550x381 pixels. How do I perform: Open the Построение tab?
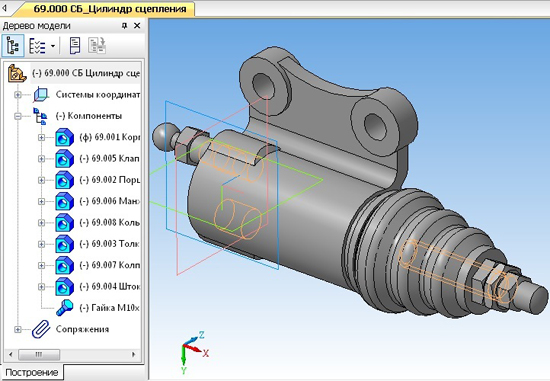[32, 373]
